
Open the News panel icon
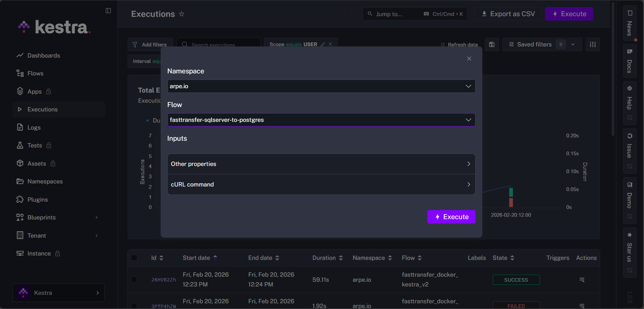(630, 24)
